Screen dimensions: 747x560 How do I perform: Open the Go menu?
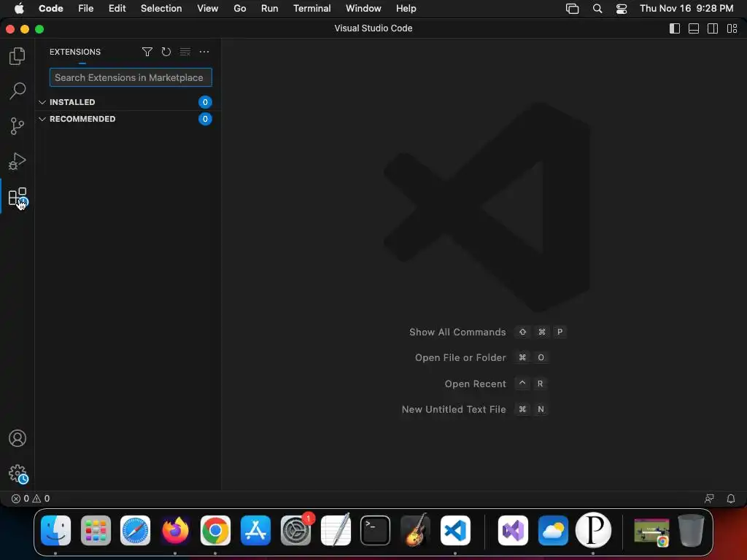[239, 8]
